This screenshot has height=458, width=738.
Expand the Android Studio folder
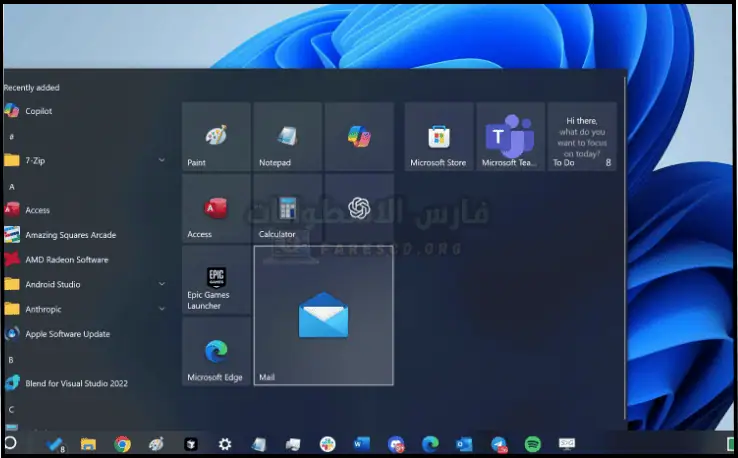point(162,284)
